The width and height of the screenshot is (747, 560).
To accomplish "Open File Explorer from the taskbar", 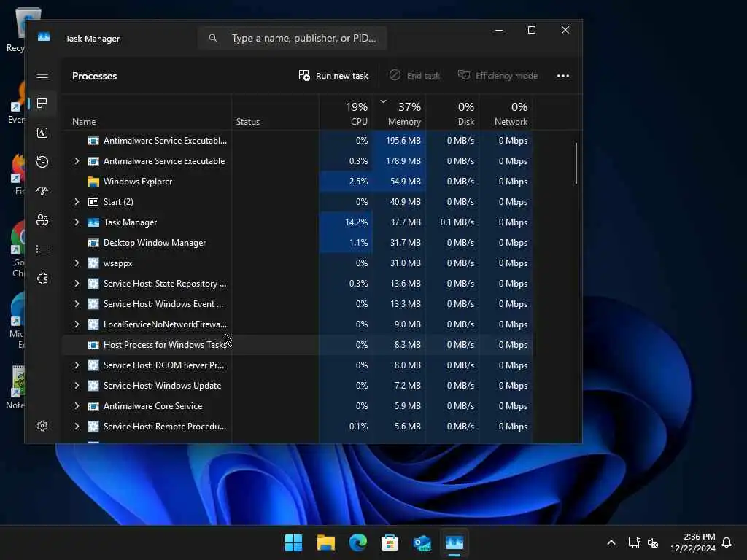I will point(326,542).
